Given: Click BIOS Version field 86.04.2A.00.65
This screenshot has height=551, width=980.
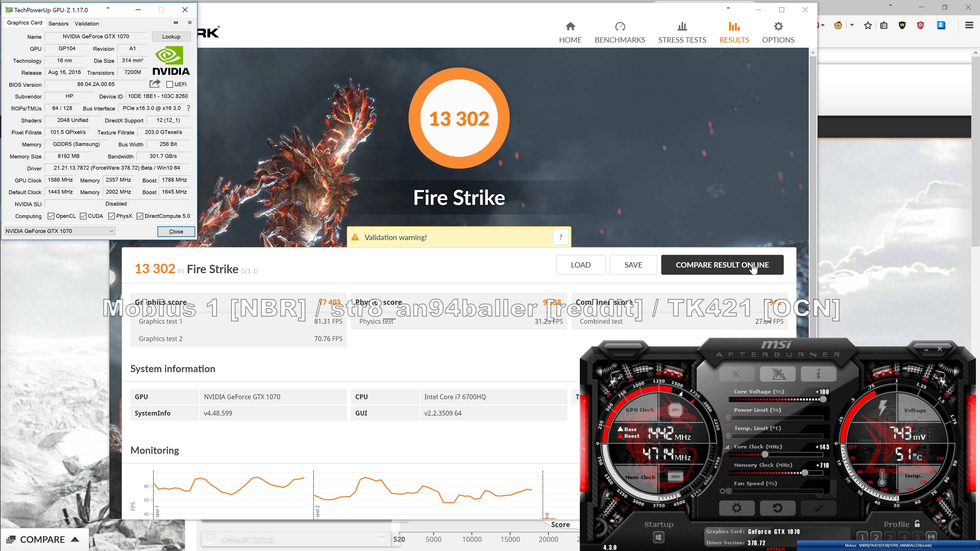Looking at the screenshot, I should coord(96,84).
